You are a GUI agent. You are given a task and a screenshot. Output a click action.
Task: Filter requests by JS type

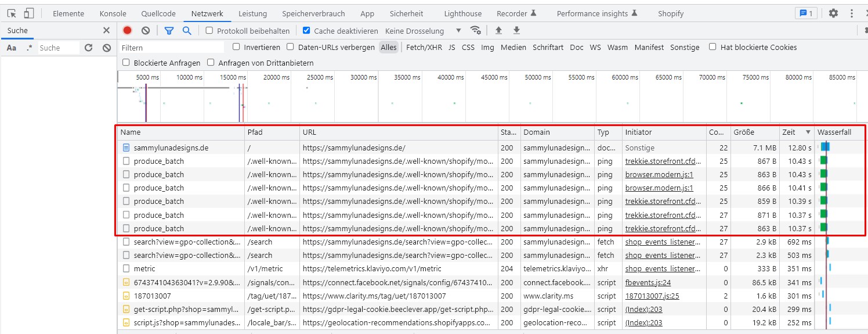coord(452,48)
